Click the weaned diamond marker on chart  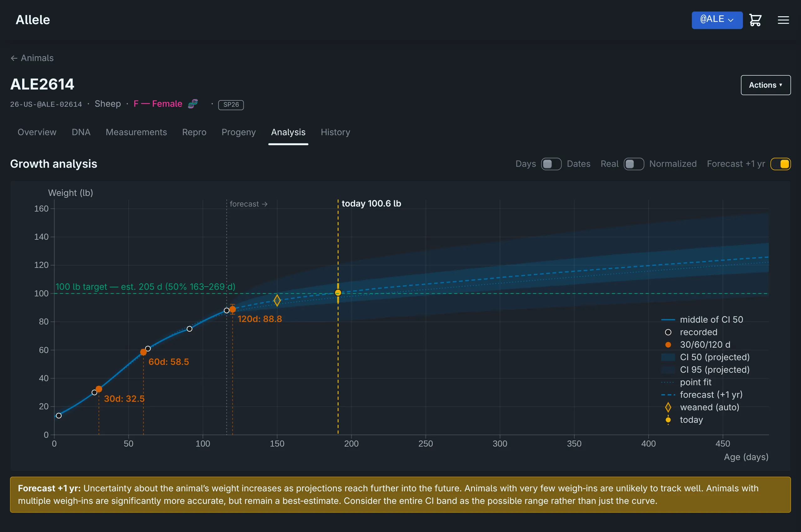[x=277, y=300]
